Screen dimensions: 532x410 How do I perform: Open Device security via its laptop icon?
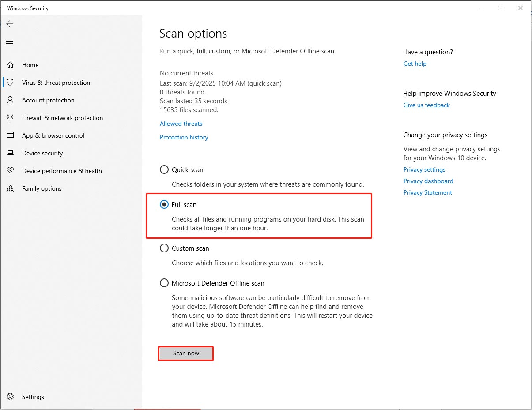coord(10,153)
